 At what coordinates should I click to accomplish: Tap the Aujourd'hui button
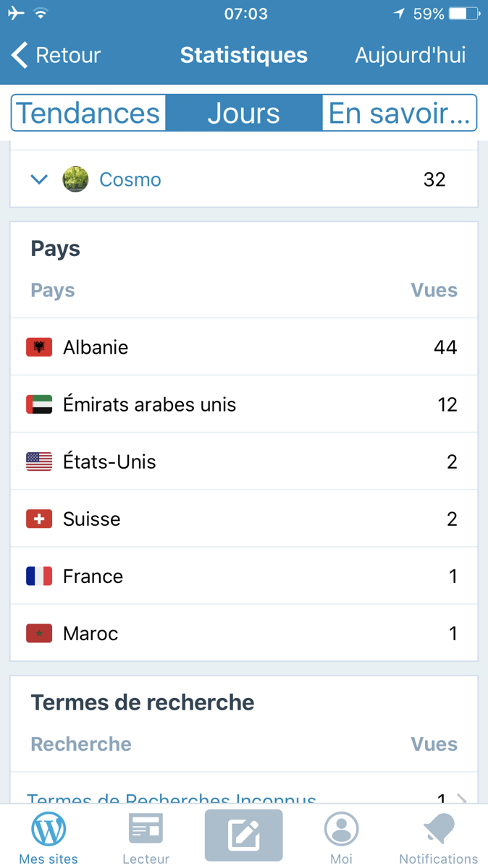coord(410,55)
